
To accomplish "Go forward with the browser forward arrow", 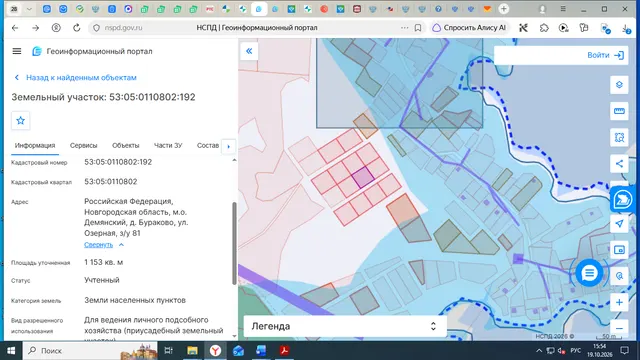I will tap(36, 28).
